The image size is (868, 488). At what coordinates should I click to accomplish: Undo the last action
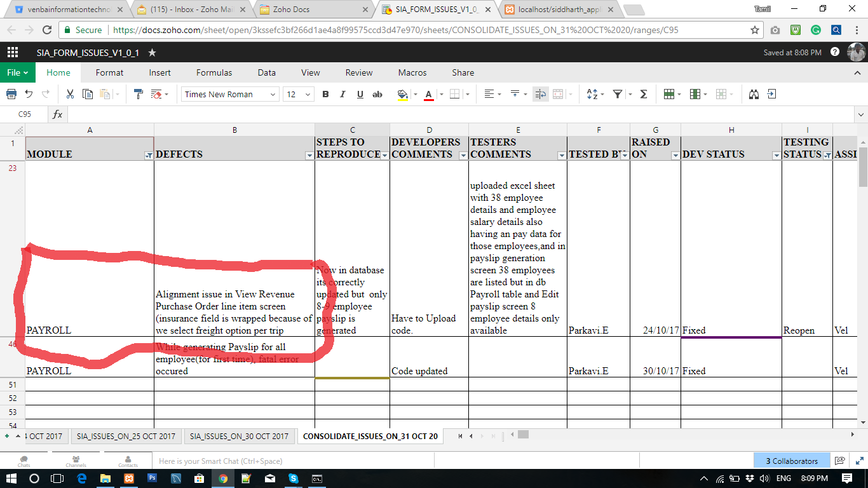[29, 94]
